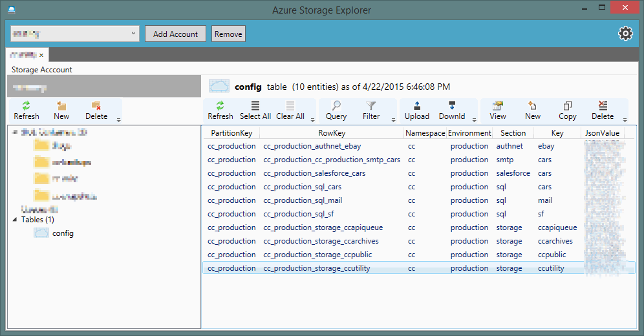Select the config table in the tree
This screenshot has width=644, height=336.
click(63, 233)
